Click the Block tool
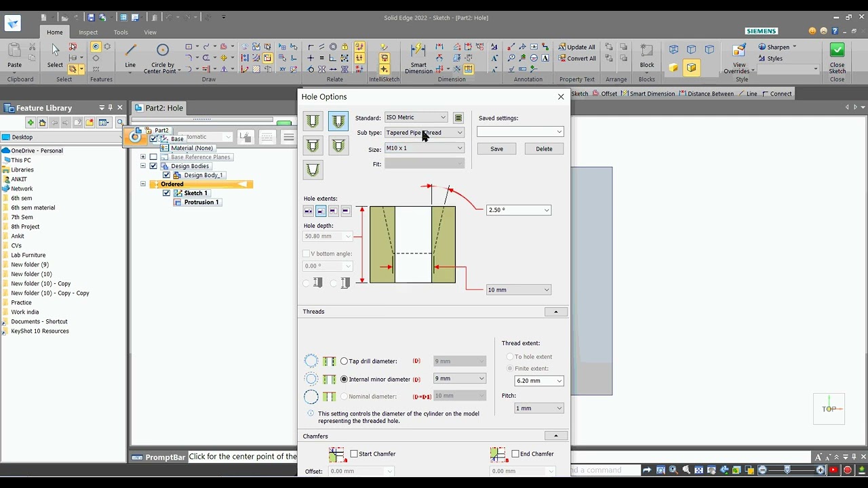Viewport: 868px width, 488px height. [647, 56]
